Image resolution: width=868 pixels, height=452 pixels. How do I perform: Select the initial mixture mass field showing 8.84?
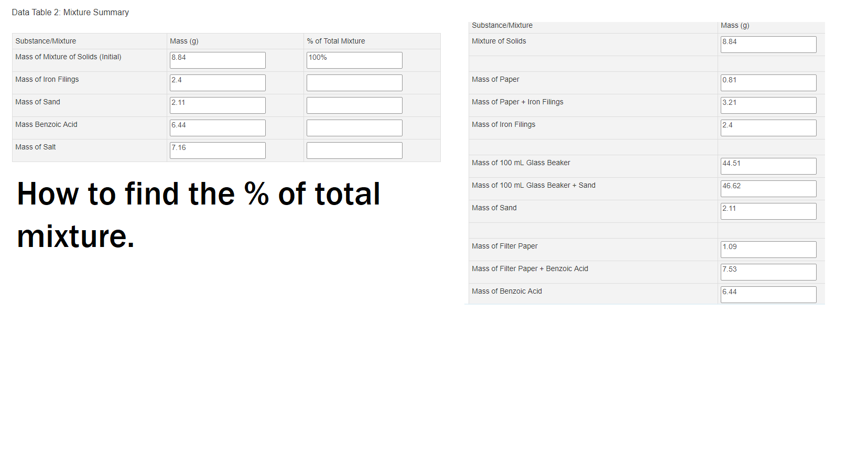click(x=217, y=60)
